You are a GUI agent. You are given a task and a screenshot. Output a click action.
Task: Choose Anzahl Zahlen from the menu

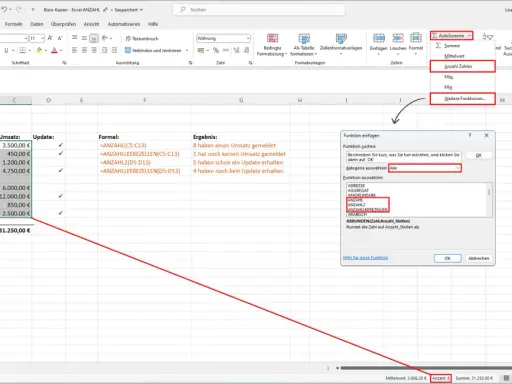click(462, 66)
